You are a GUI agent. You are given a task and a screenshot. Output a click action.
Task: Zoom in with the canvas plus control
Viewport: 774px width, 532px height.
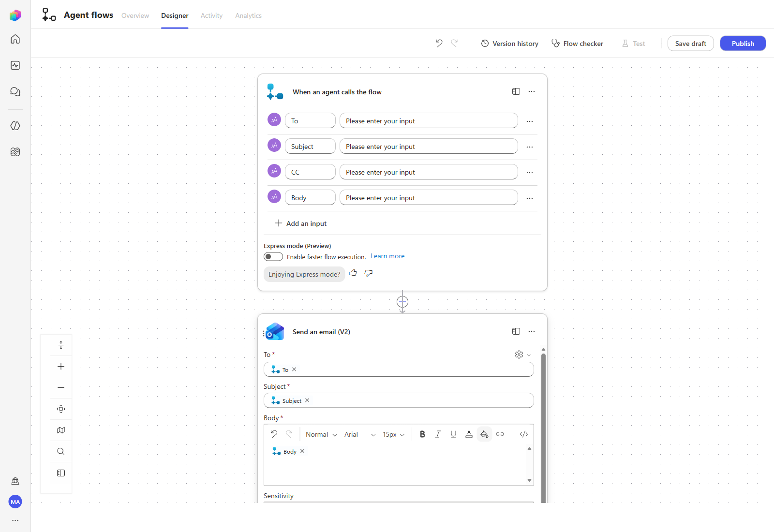[61, 366]
